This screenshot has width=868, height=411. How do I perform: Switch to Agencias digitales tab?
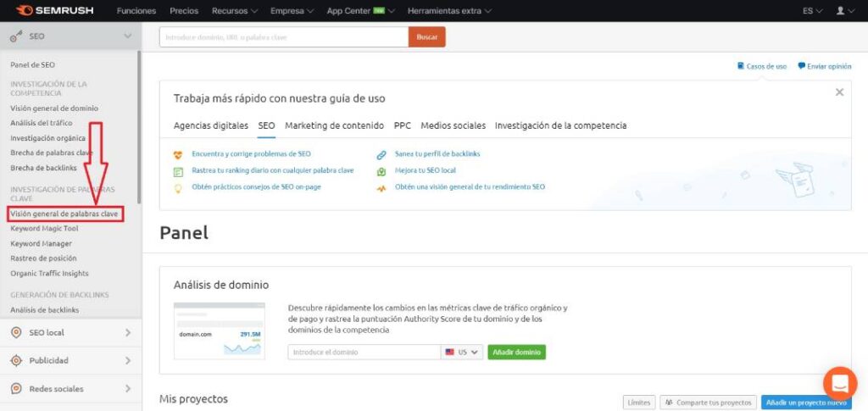211,125
